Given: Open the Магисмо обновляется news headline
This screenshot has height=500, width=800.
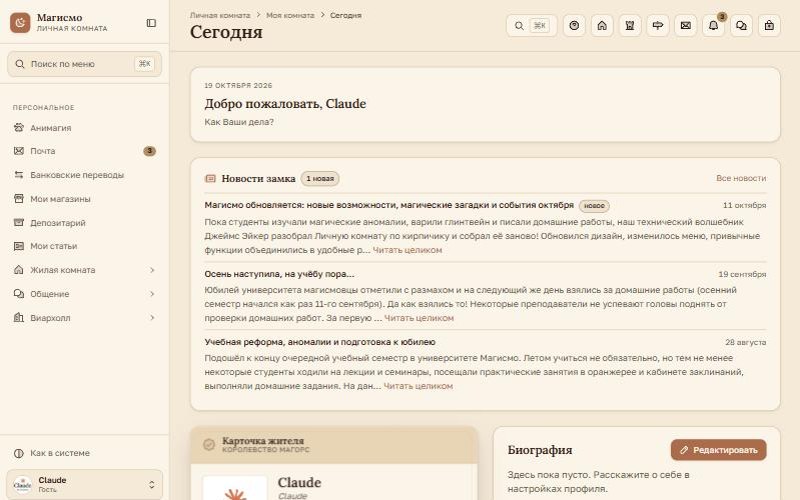Looking at the screenshot, I should (x=389, y=205).
